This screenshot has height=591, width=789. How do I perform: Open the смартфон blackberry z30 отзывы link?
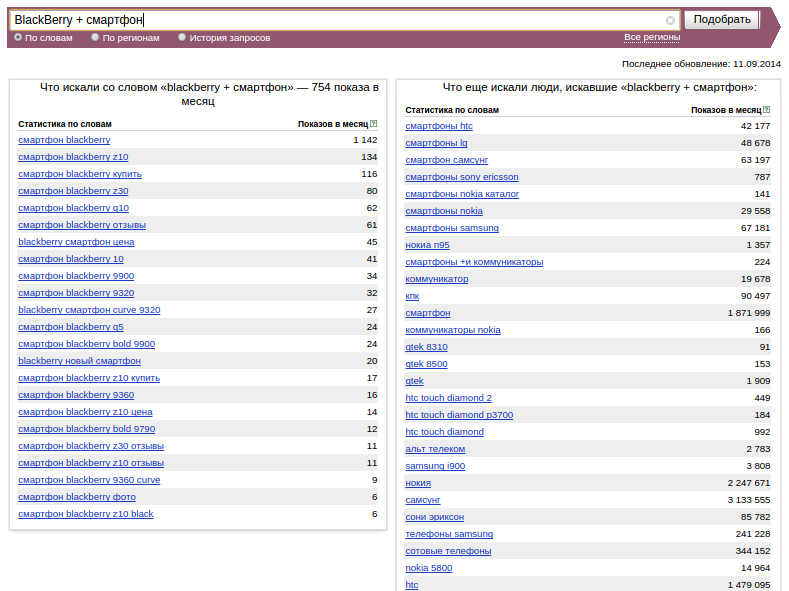pyautogui.click(x=91, y=446)
